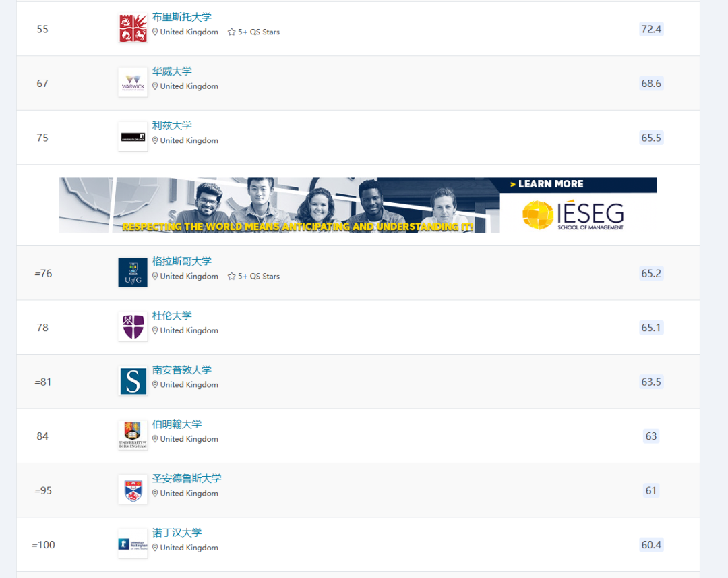Viewport: 728px width, 578px height.
Task: Click the Southampton blue S logo
Action: [x=133, y=381]
